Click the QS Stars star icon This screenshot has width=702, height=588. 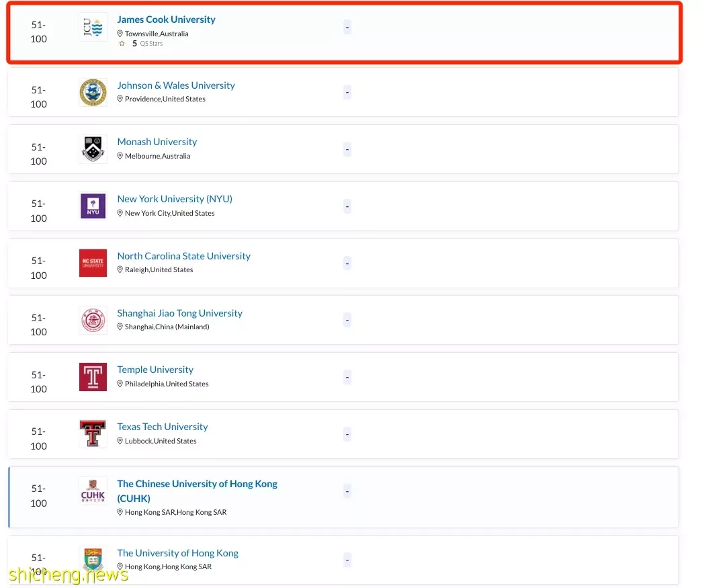(x=122, y=44)
